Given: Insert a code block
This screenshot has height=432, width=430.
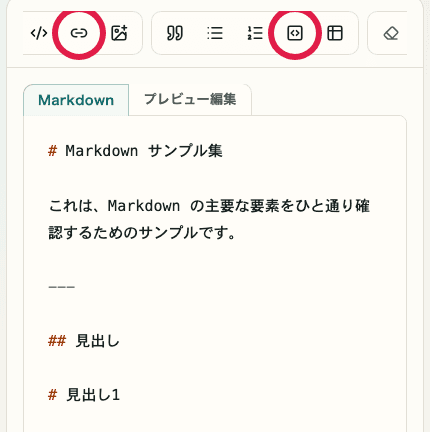Looking at the screenshot, I should coord(295,33).
